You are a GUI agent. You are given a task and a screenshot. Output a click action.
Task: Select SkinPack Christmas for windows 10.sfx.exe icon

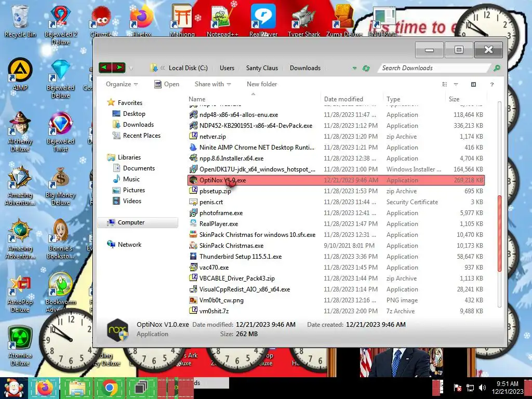click(193, 234)
